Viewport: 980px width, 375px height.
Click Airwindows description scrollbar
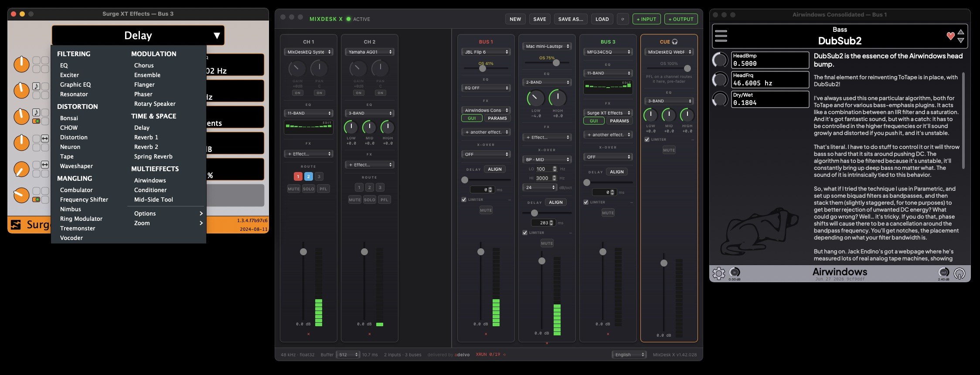tap(963, 121)
